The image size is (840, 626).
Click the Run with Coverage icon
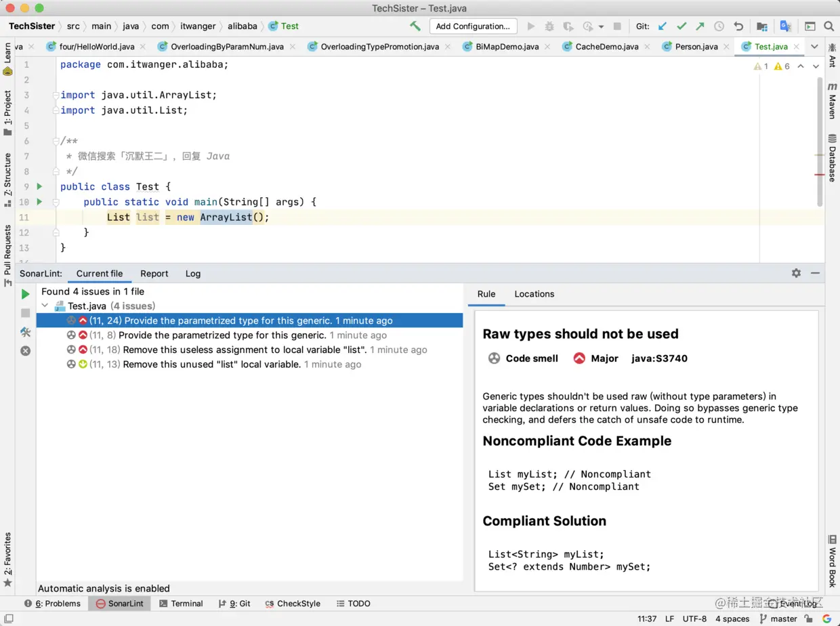click(568, 26)
